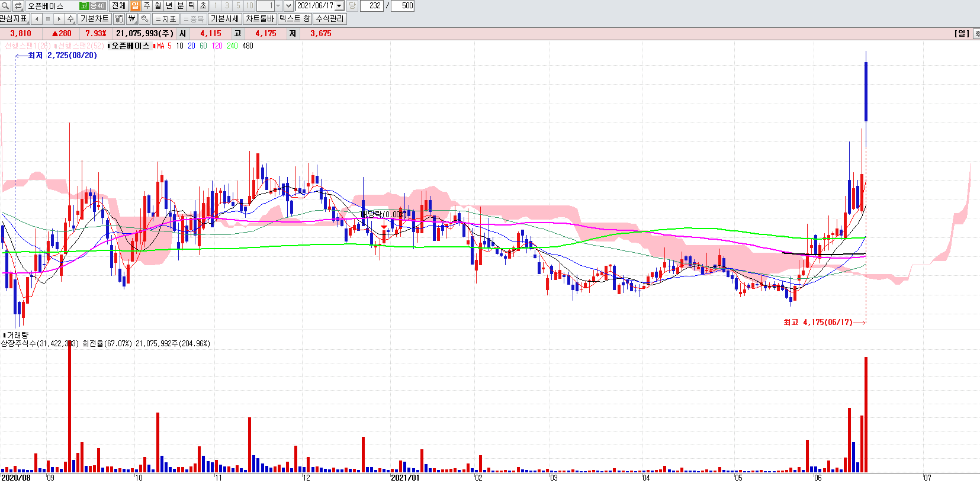The width and height of the screenshot is (980, 483).
Task: Select the 기본차트 button
Action: 94,19
